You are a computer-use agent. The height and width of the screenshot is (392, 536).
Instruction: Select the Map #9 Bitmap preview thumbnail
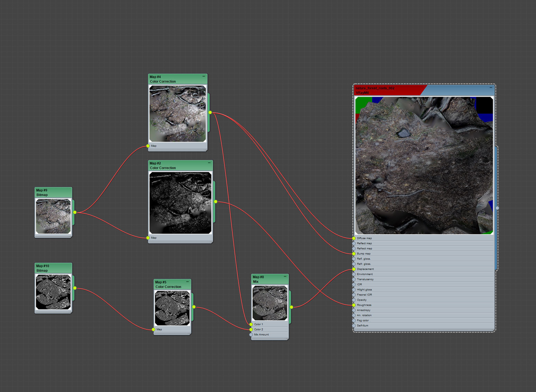pyautogui.click(x=53, y=216)
